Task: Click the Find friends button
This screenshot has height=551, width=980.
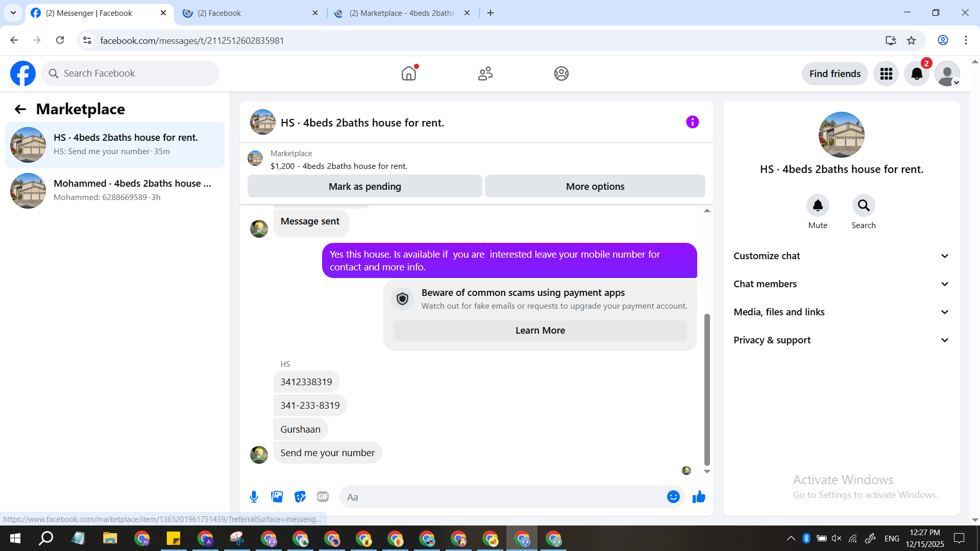Action: click(835, 73)
